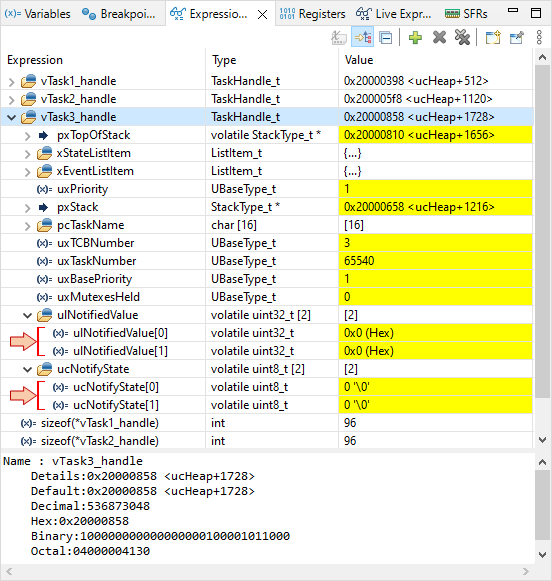Click the green Add New Expression plus icon
Screen dimensions: 552x581
[x=415, y=37]
